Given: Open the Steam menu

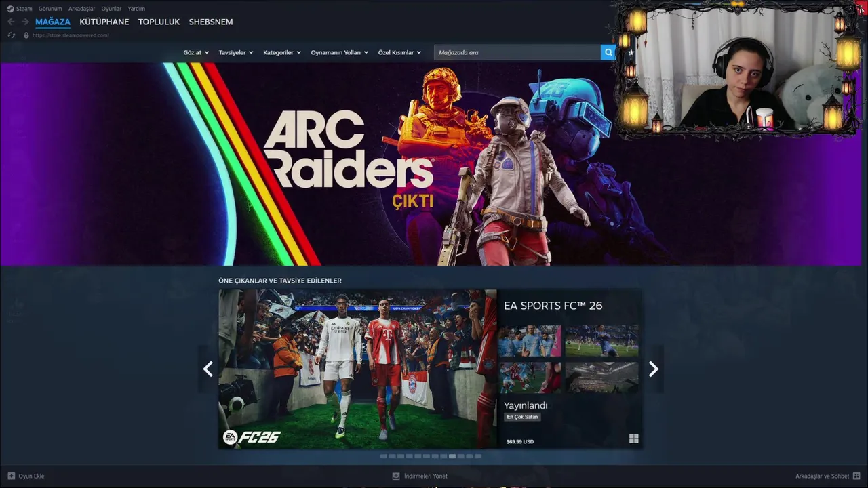Looking at the screenshot, I should [24, 9].
